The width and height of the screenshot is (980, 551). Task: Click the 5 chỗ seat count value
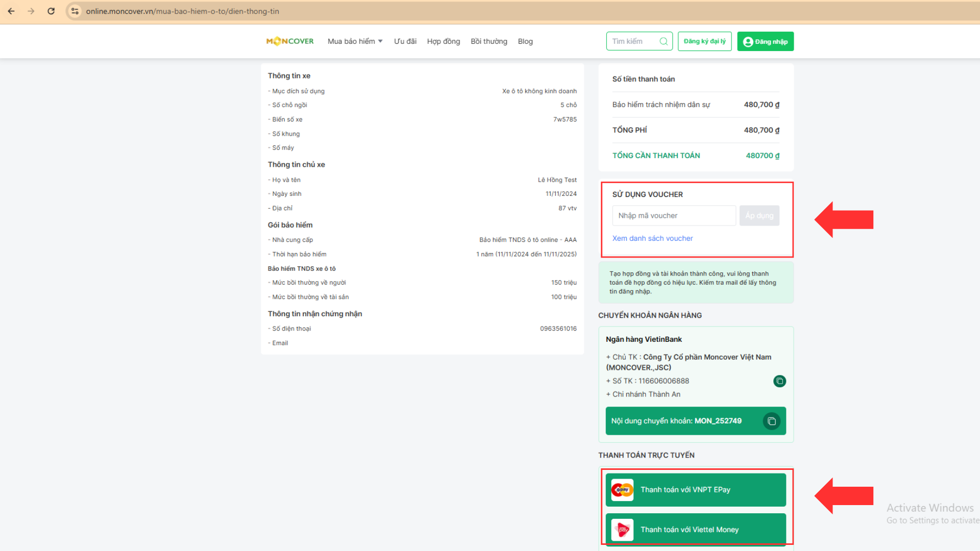[x=569, y=105]
